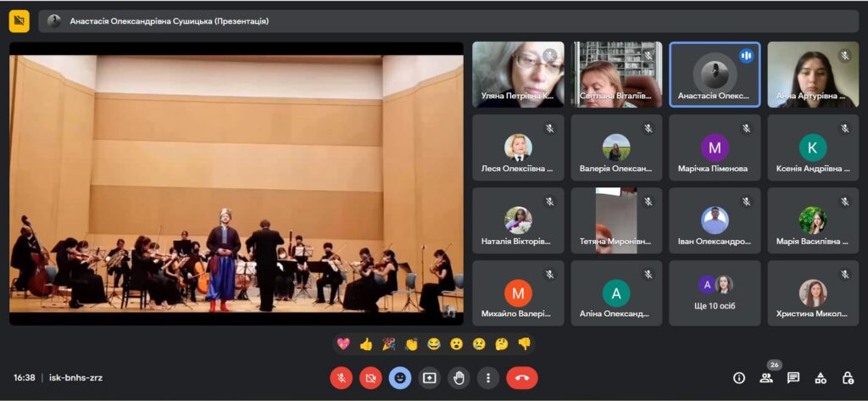Viewport: 868px width, 401px height.
Task: Unmute the microphone in the call bar
Action: tap(341, 377)
